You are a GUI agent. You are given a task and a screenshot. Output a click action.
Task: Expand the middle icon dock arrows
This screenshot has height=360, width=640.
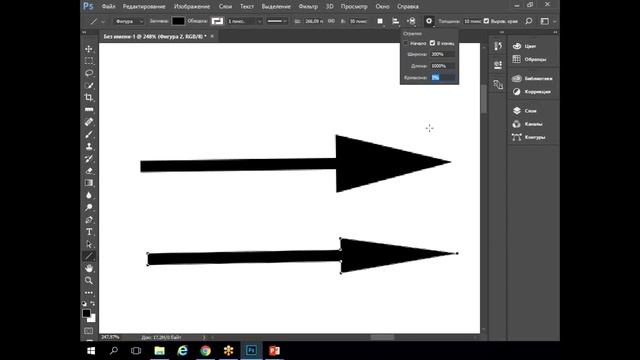pos(502,32)
